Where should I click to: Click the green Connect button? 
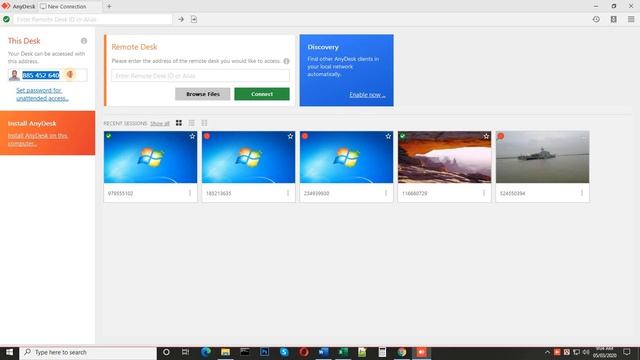click(262, 94)
